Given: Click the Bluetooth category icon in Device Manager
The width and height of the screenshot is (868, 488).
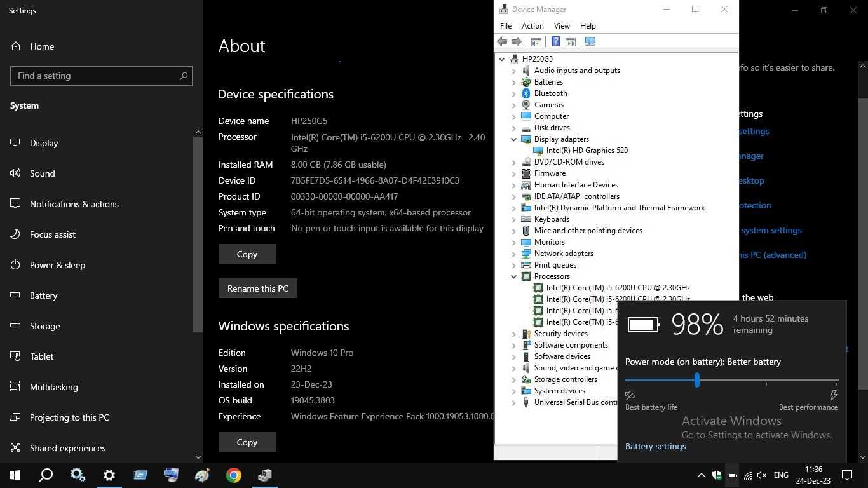Looking at the screenshot, I should 526,93.
